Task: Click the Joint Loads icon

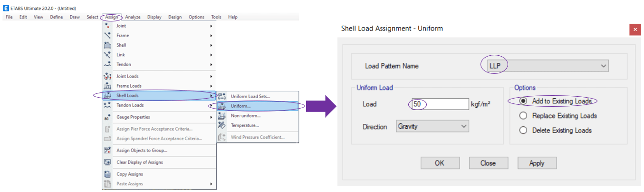Action: 107,76
